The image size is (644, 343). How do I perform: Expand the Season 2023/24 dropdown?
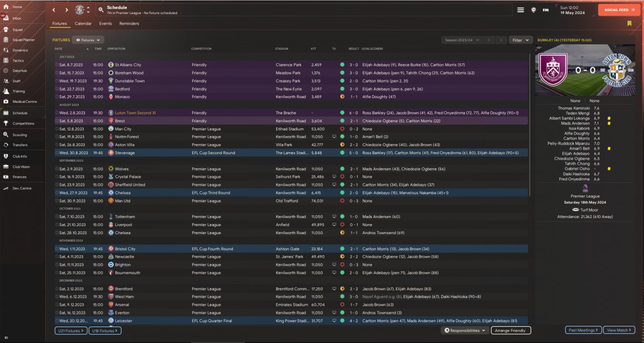(x=461, y=40)
